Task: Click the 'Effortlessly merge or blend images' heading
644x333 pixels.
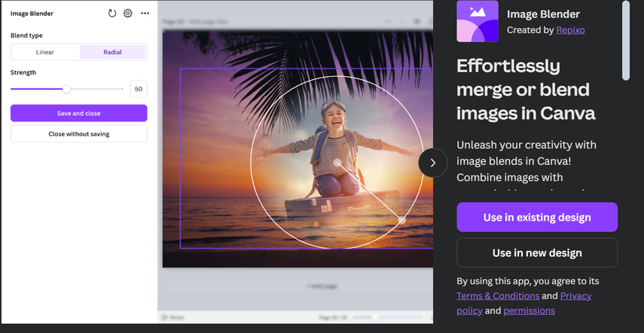Action: (x=526, y=89)
